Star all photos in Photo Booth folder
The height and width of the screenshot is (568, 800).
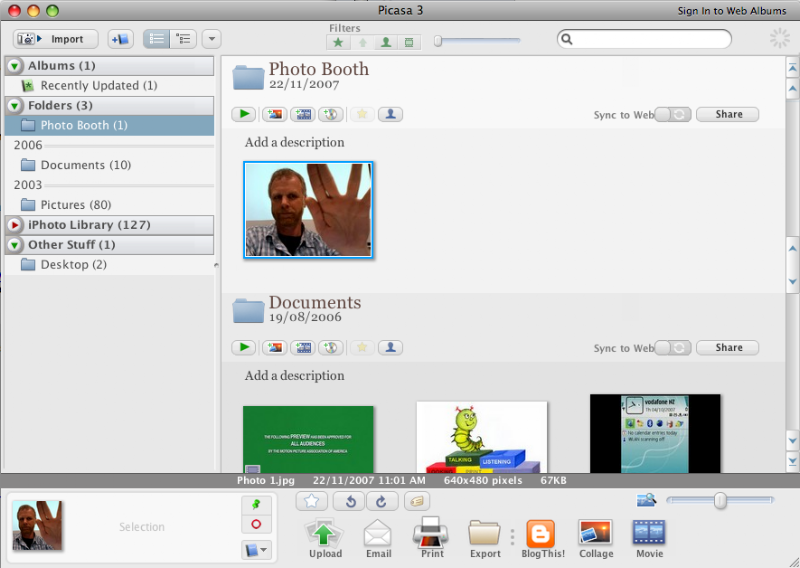[x=362, y=114]
